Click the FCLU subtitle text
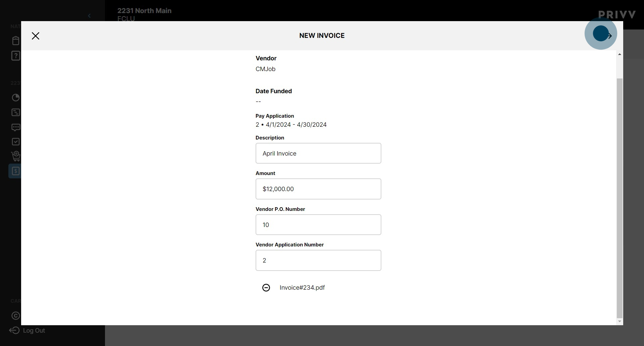The width and height of the screenshot is (644, 346). pos(126,19)
